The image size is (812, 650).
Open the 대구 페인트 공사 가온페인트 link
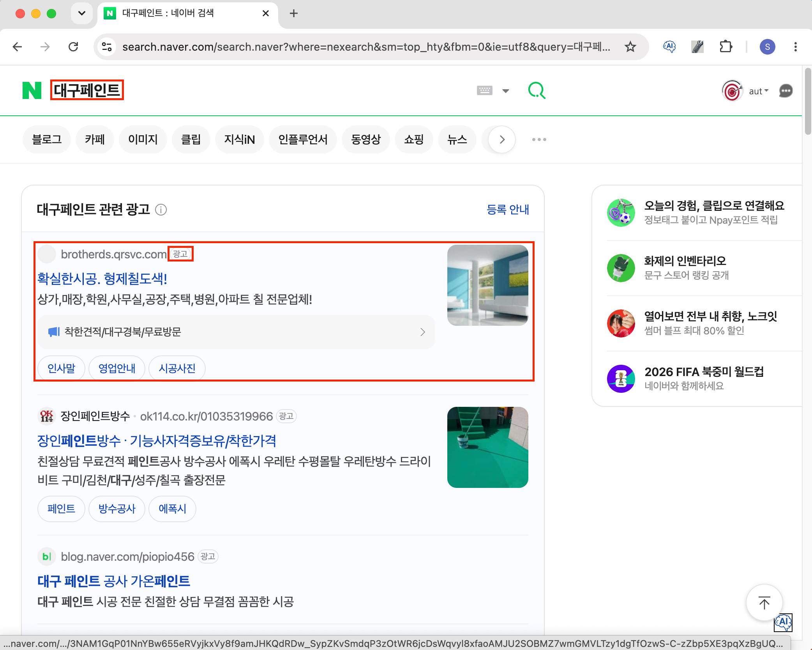[x=114, y=581]
